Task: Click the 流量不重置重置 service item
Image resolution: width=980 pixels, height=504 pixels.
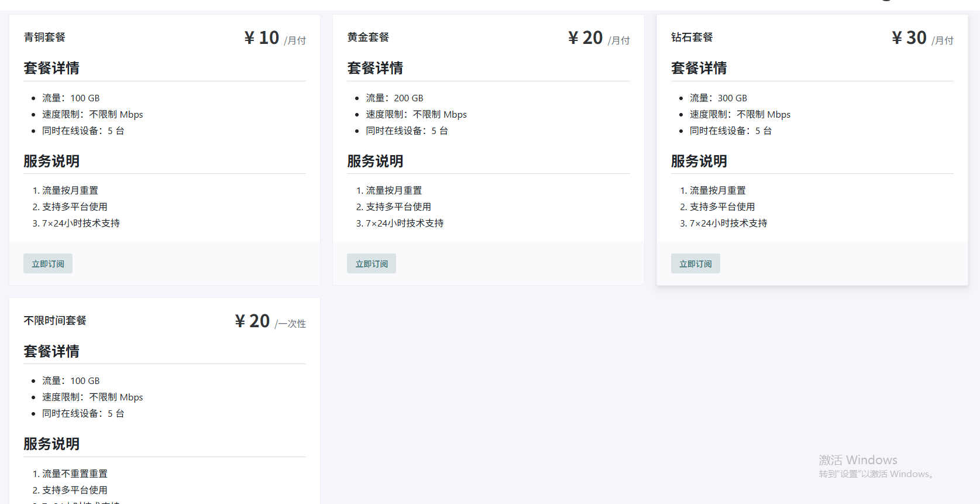Action: [x=74, y=474]
